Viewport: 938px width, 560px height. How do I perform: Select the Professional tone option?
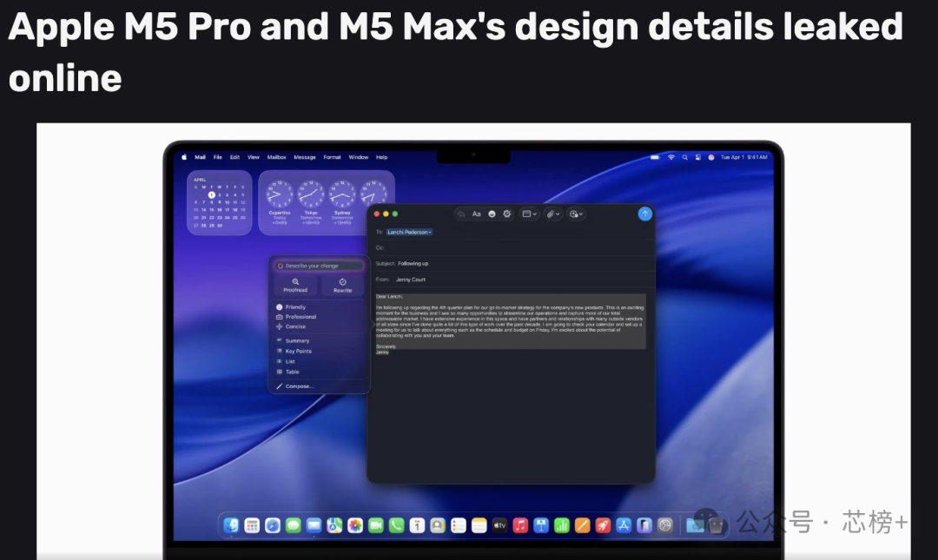click(301, 316)
